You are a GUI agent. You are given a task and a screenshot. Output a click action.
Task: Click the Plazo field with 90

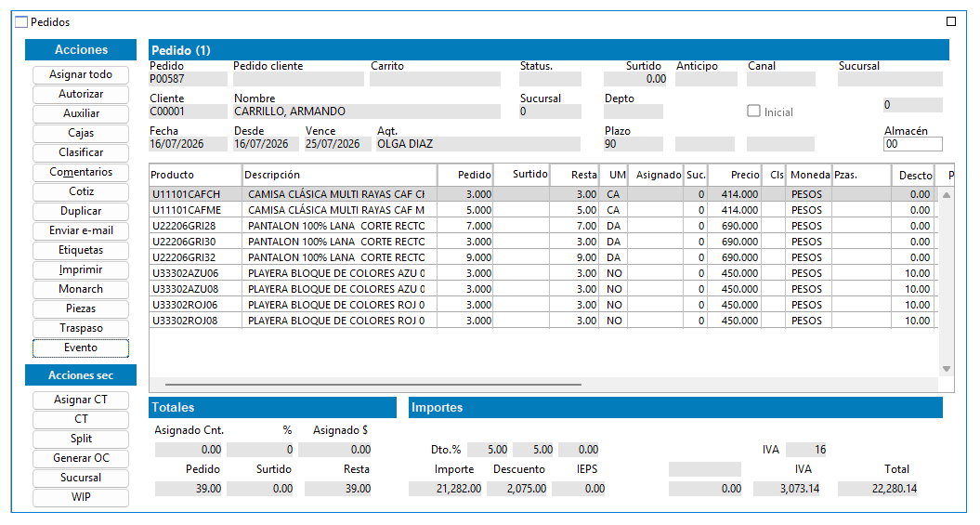coord(634,144)
